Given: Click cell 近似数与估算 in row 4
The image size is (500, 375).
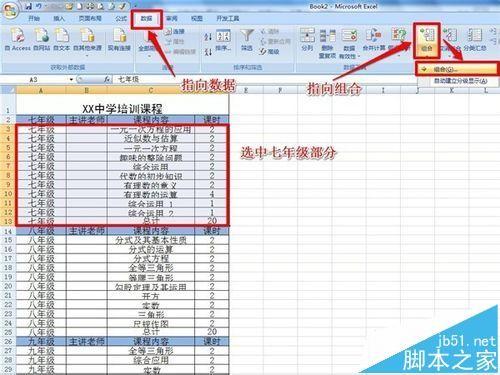Looking at the screenshot, I should pos(151,139).
